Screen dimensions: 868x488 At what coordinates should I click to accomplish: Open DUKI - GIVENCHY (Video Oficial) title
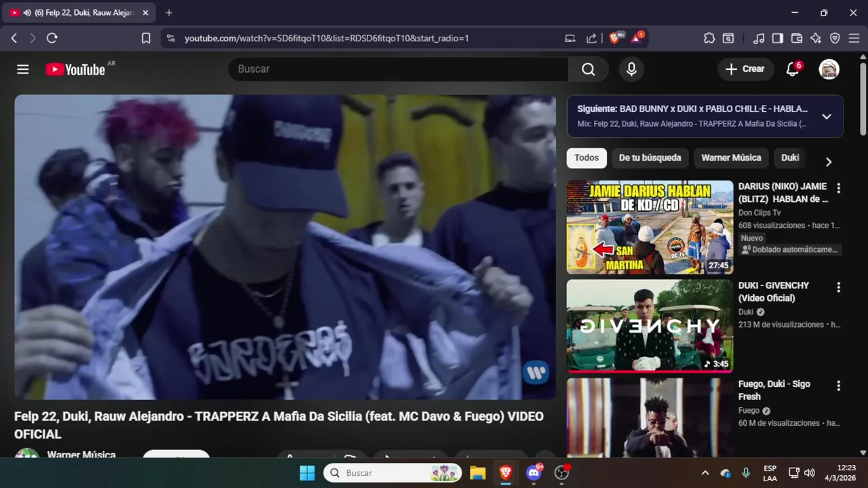pos(774,291)
